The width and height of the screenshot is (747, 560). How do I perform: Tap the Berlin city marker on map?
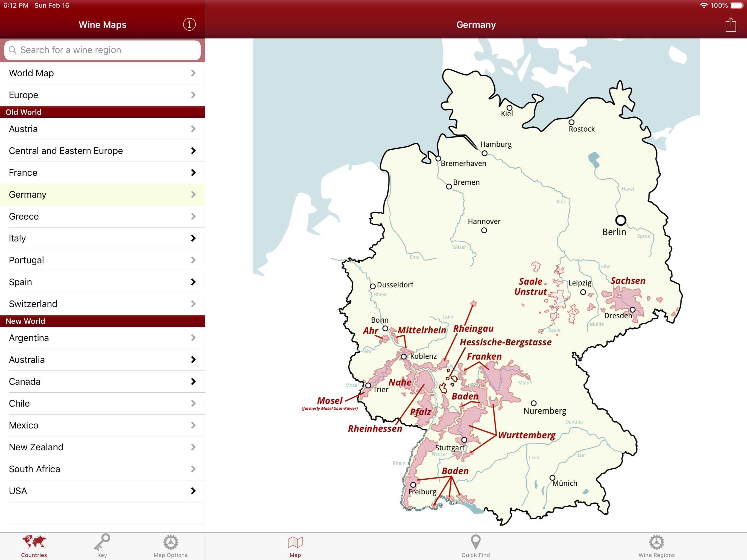[620, 220]
